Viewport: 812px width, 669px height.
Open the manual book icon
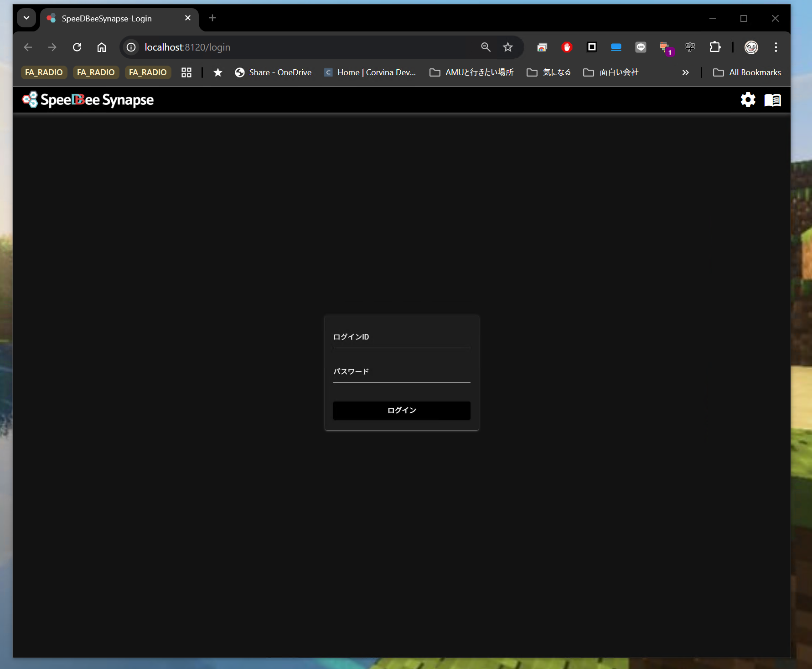click(772, 100)
